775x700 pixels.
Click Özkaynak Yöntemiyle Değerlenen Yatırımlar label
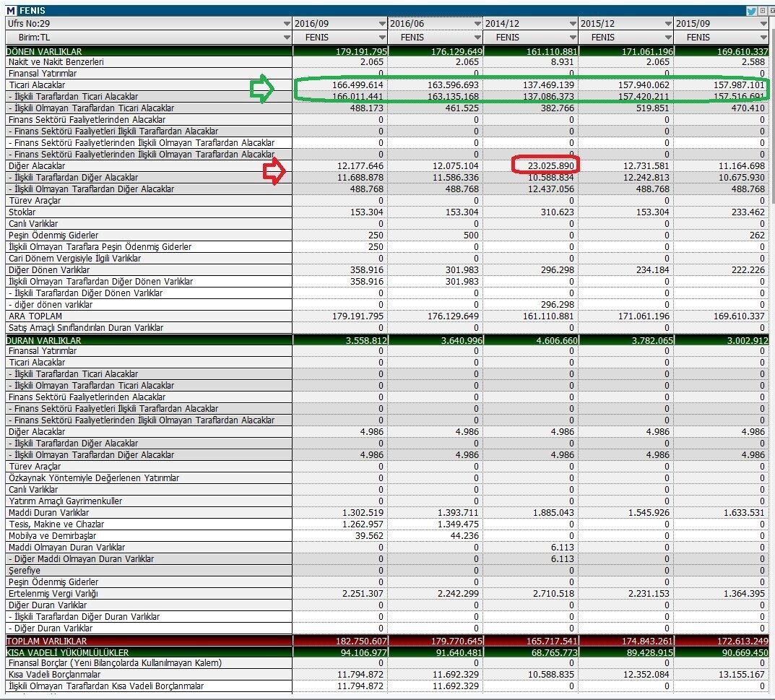click(x=94, y=478)
